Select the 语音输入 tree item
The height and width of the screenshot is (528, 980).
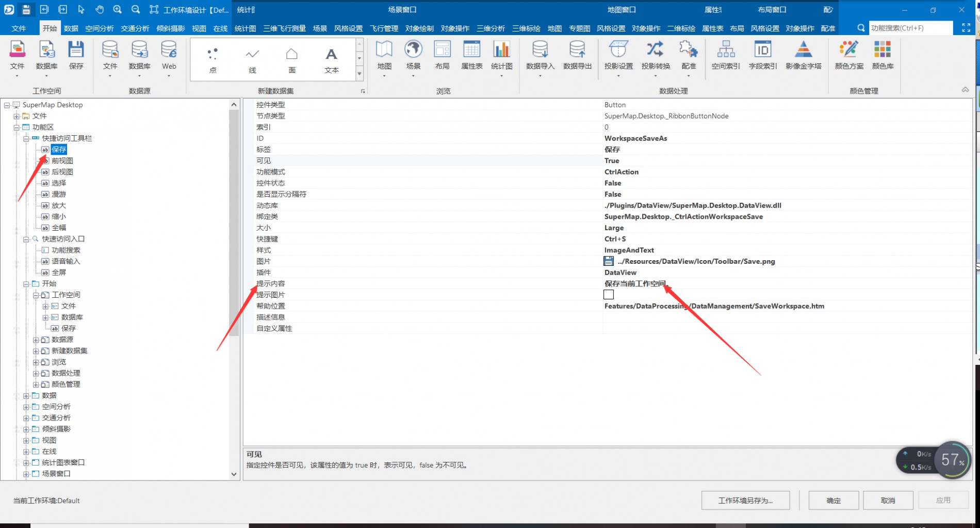point(66,261)
